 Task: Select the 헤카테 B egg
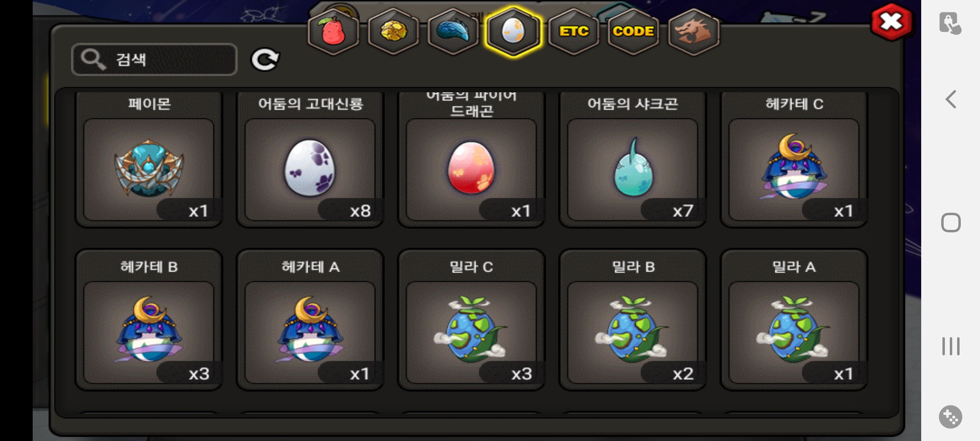click(149, 320)
